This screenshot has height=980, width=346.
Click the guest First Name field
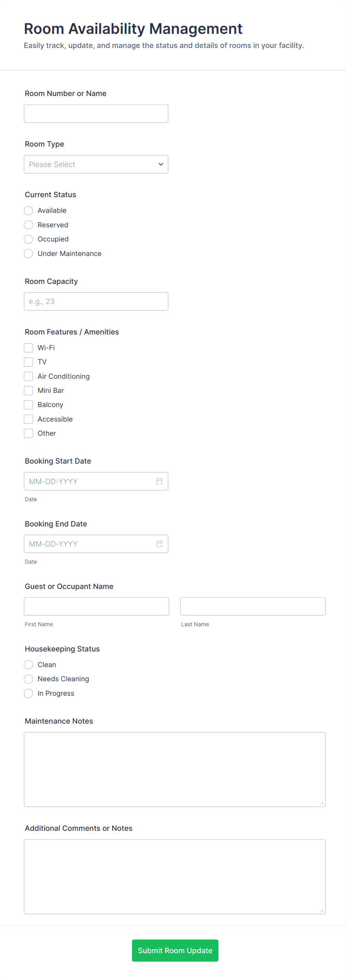[96, 606]
